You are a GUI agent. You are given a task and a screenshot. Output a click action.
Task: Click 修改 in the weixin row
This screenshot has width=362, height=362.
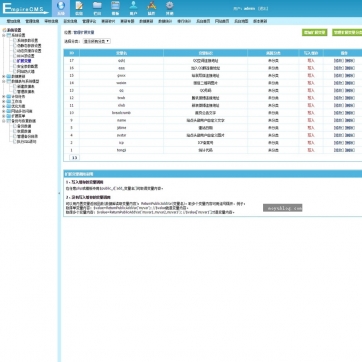339,83
